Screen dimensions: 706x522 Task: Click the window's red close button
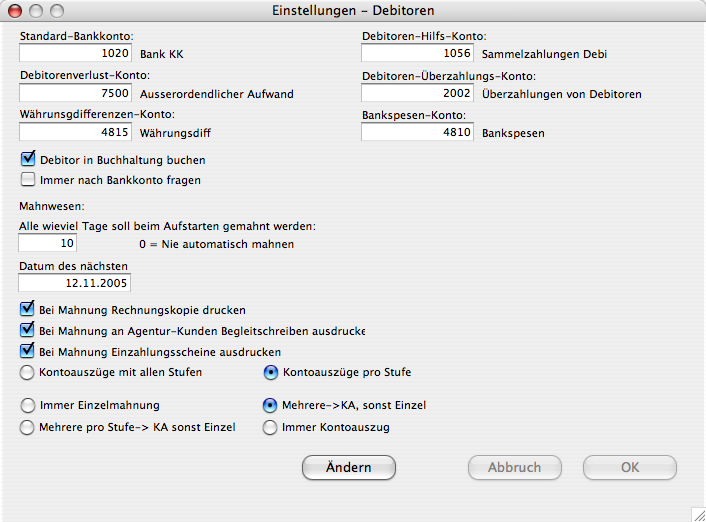(16, 11)
